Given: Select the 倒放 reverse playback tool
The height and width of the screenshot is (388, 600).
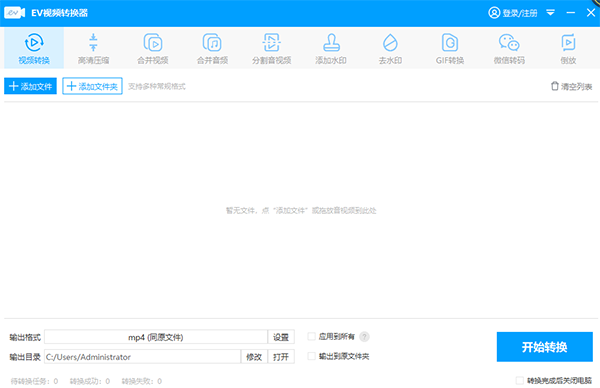Looking at the screenshot, I should [x=568, y=48].
